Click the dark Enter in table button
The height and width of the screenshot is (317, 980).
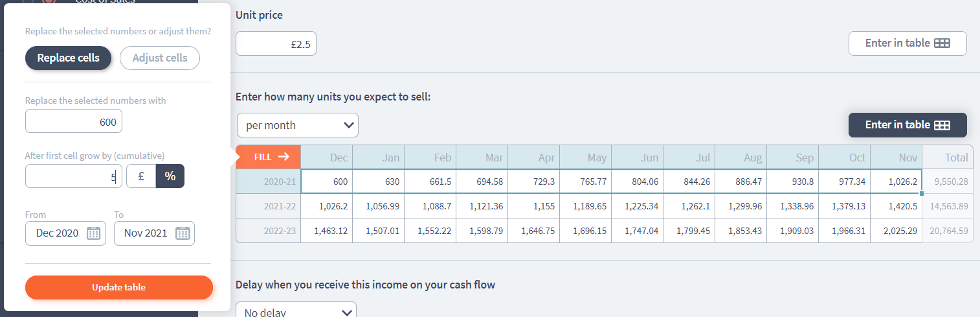908,125
